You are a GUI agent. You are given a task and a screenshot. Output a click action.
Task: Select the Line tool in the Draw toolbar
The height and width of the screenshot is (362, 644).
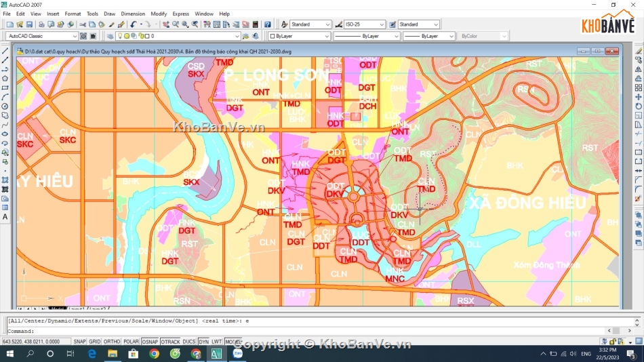[5, 51]
